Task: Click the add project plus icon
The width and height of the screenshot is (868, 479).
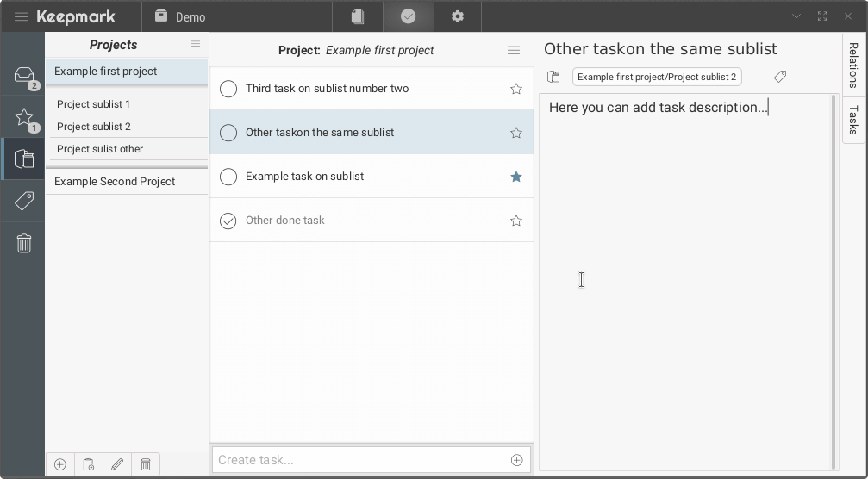Action: pyautogui.click(x=59, y=464)
